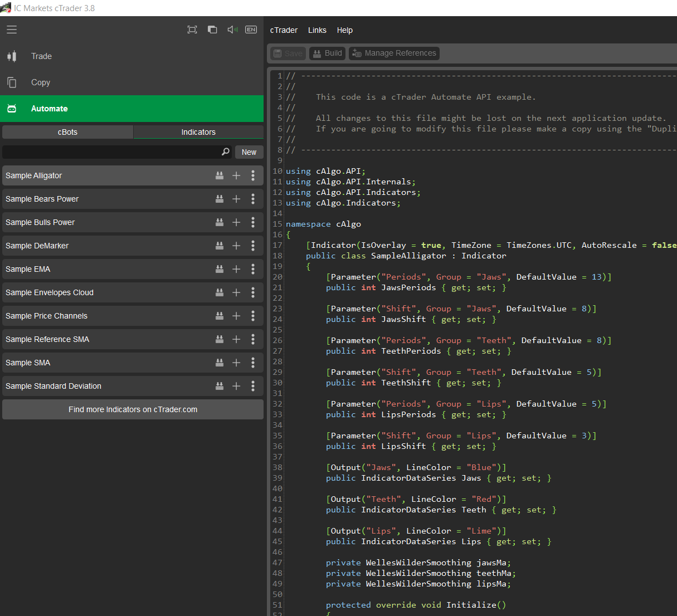Open the Links menu

coord(317,30)
